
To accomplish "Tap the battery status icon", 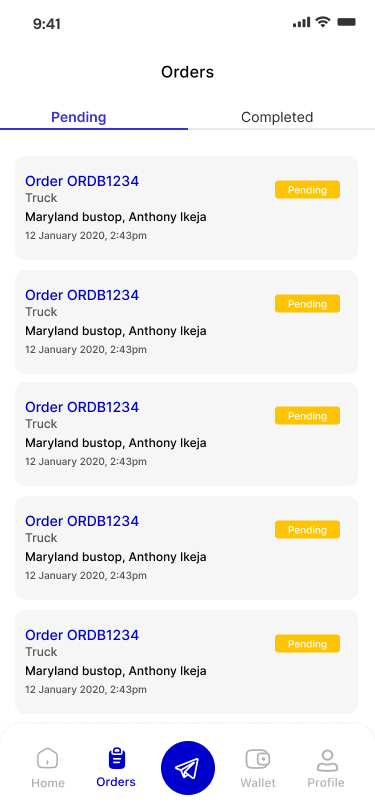I will point(347,22).
